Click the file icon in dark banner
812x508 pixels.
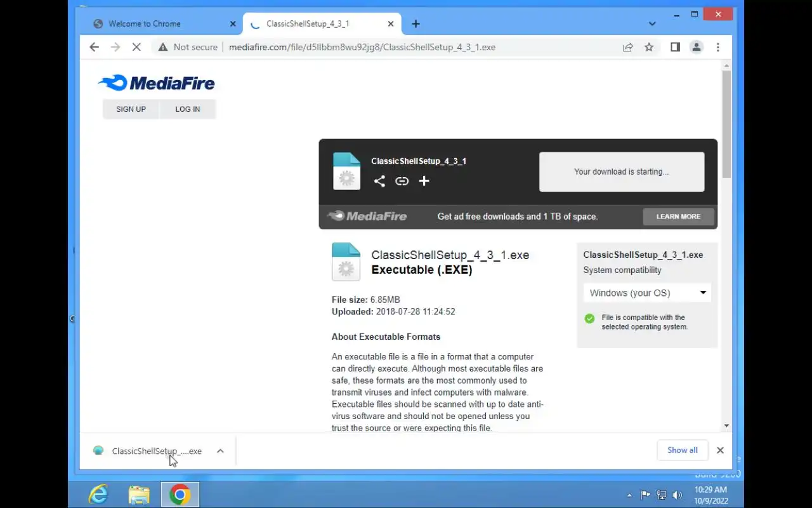click(346, 171)
